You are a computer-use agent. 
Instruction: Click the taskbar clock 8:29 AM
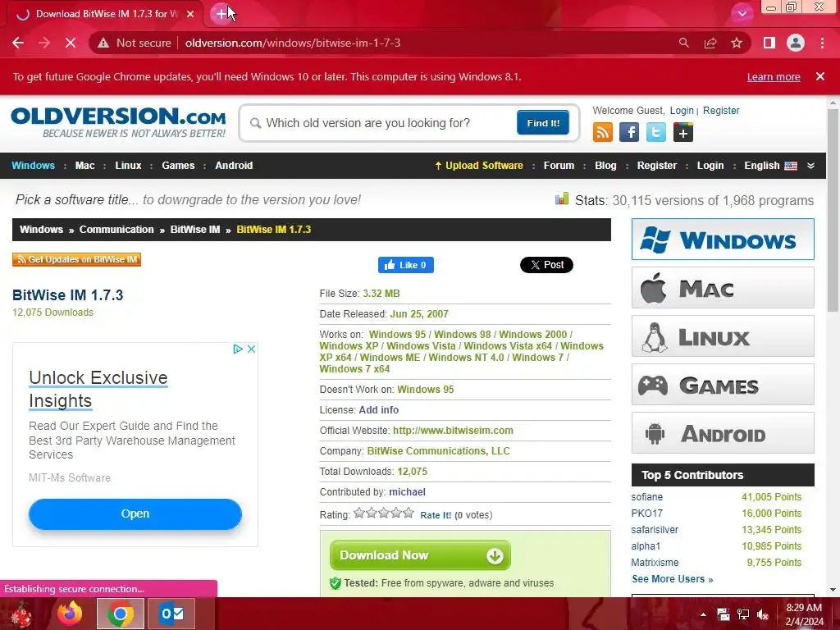tap(804, 608)
